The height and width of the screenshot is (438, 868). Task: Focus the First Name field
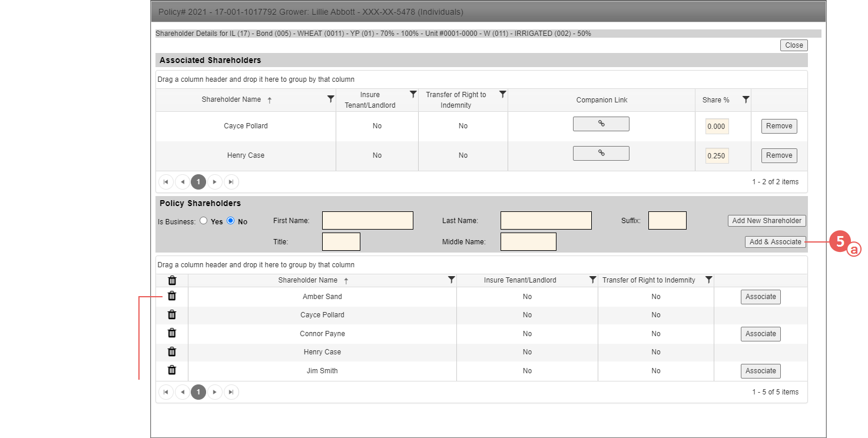(367, 221)
